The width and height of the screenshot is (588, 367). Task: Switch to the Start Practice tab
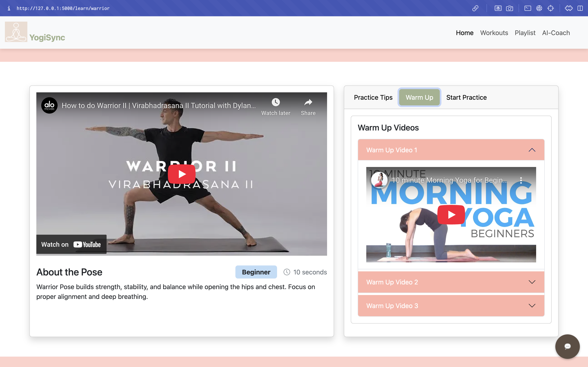tap(466, 97)
